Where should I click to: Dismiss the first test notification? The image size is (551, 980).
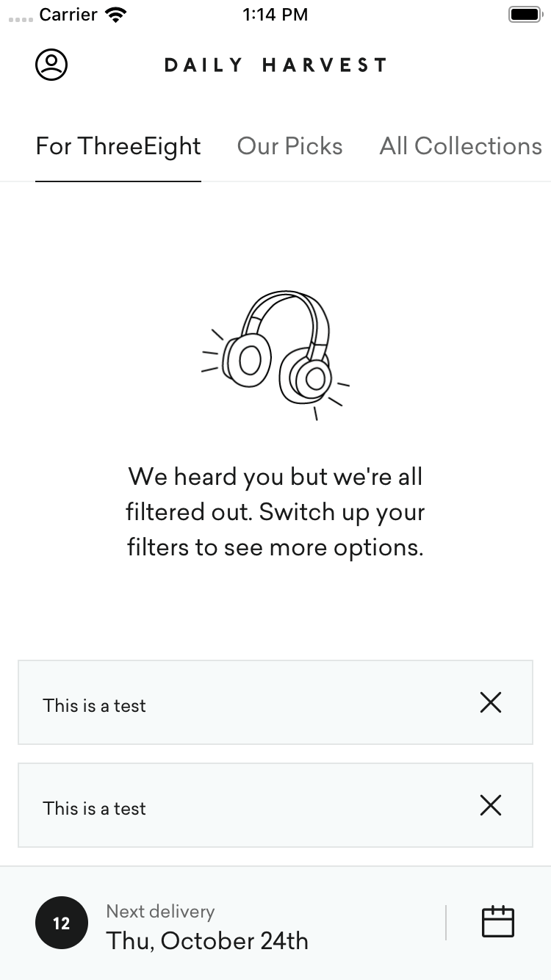tap(491, 703)
